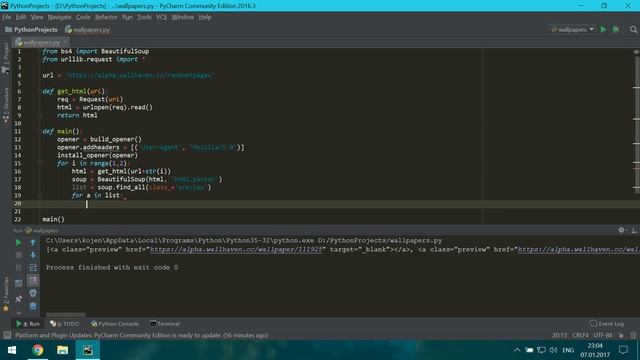The image size is (640, 360).
Task: Open the Windows Start menu
Action: point(12,350)
